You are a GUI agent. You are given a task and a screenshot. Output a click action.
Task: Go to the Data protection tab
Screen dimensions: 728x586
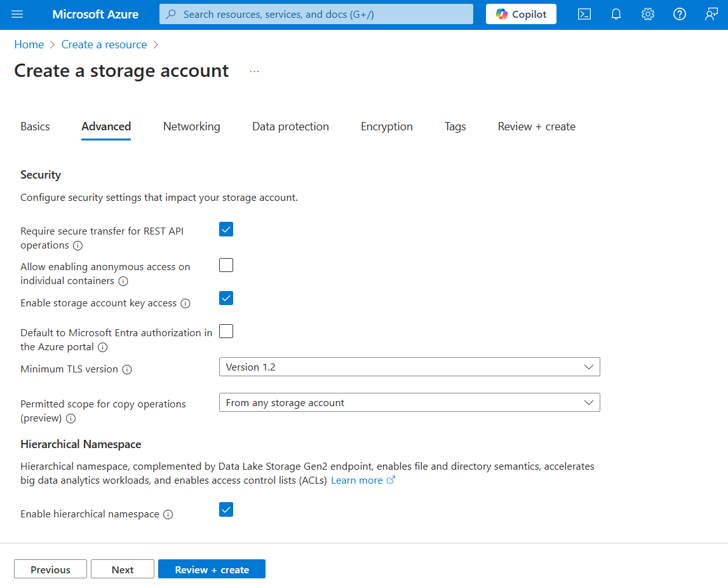pos(290,126)
